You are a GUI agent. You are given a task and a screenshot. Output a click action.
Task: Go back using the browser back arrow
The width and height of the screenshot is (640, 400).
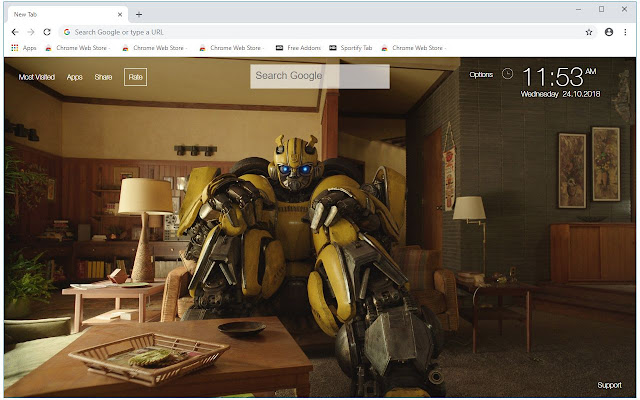(15, 32)
